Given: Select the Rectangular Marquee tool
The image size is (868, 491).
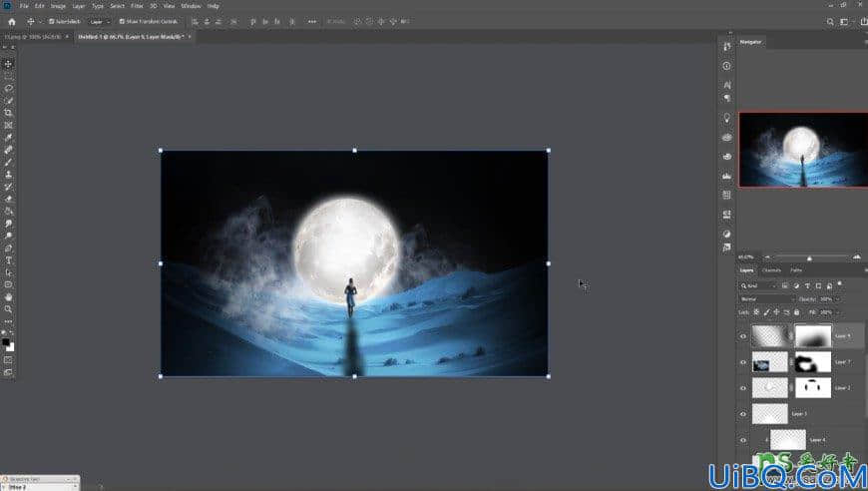Looking at the screenshot, I should [8, 77].
